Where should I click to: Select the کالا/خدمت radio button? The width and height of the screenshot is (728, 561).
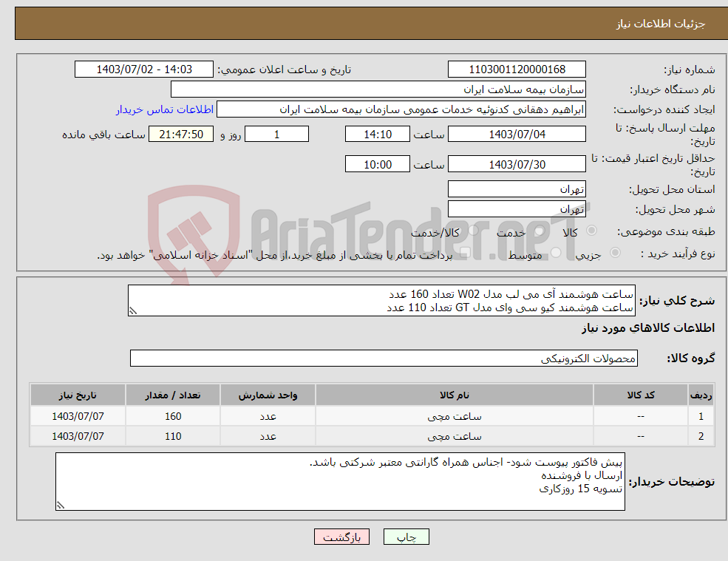tap(473, 231)
